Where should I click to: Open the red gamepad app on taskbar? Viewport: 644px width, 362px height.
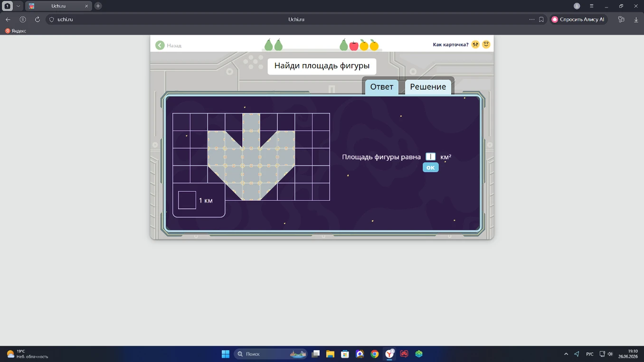pos(404,354)
